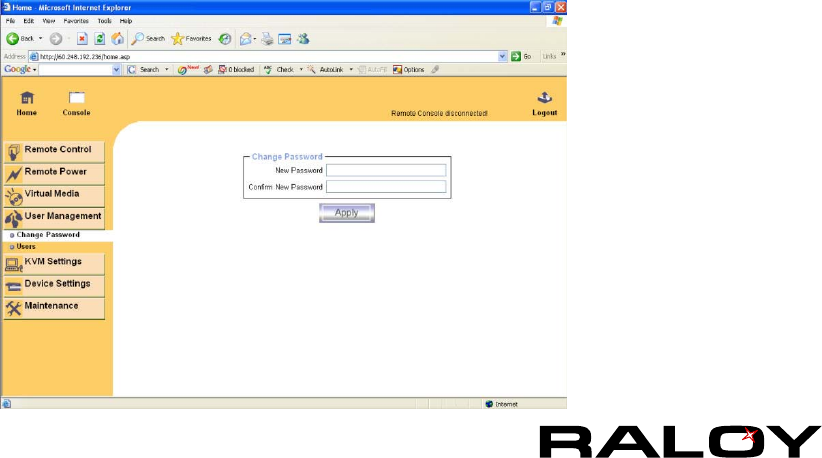This screenshot has height=458, width=822.
Task: Click the Google toolbar Check spelling button
Action: [279, 69]
